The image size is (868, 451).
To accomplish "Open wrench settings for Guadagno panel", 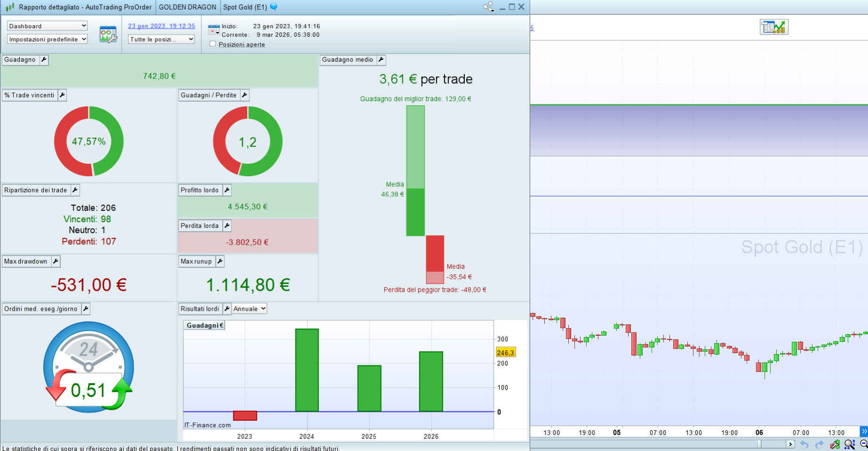I will click(x=44, y=60).
